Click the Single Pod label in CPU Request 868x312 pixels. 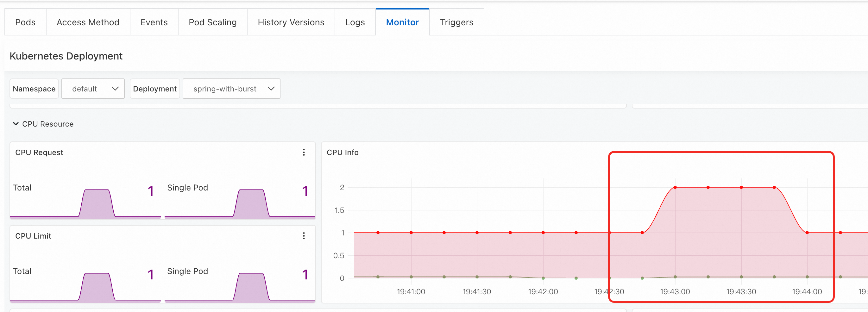point(188,188)
